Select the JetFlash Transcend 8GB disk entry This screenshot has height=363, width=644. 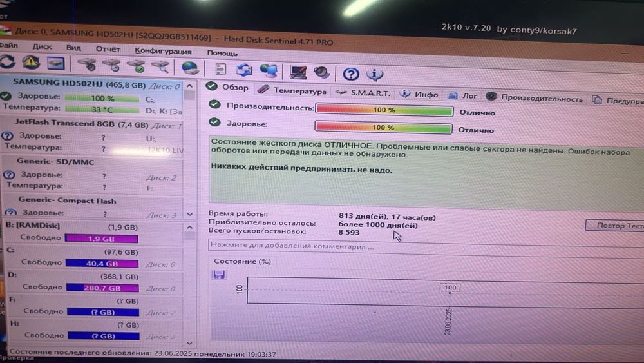click(91, 135)
